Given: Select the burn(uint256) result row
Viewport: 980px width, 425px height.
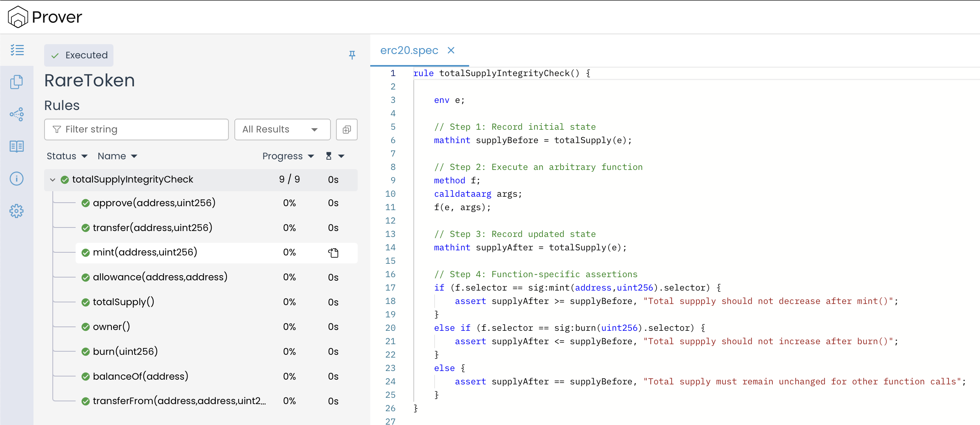Looking at the screenshot, I should pos(125,351).
